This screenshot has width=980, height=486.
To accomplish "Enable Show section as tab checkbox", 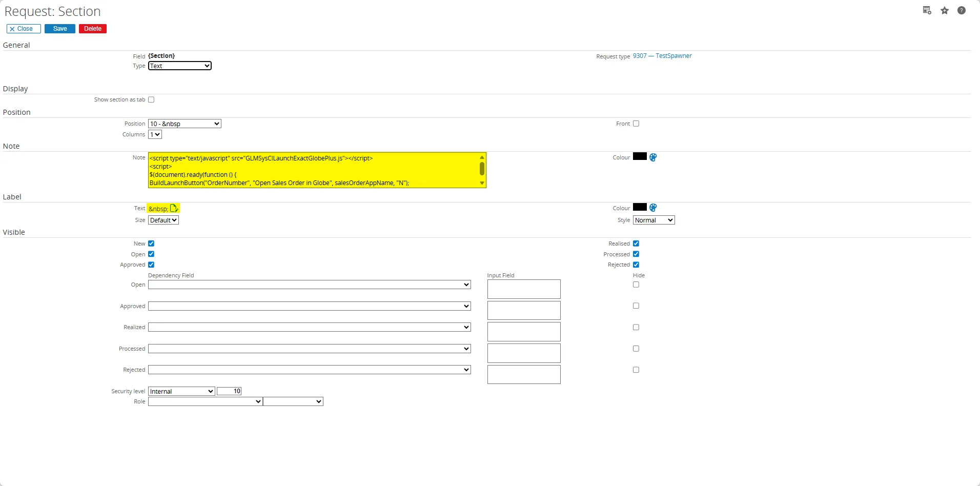I will (151, 99).
